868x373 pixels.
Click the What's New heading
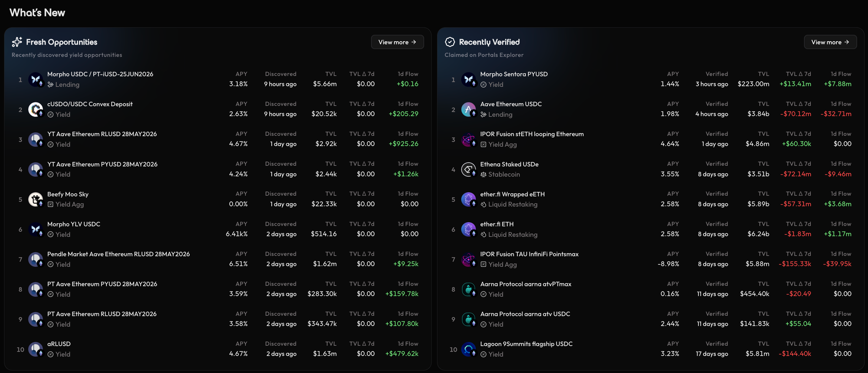[37, 13]
